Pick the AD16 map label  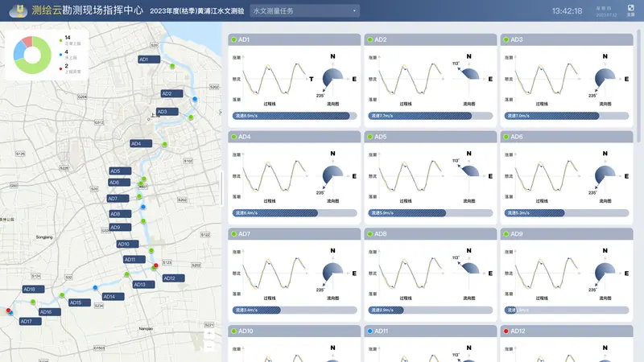point(50,312)
